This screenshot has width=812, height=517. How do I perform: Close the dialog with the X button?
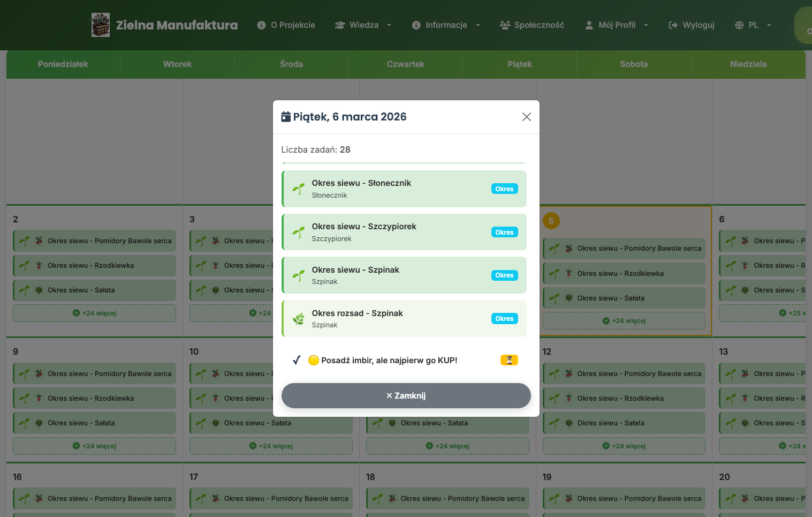click(x=527, y=117)
